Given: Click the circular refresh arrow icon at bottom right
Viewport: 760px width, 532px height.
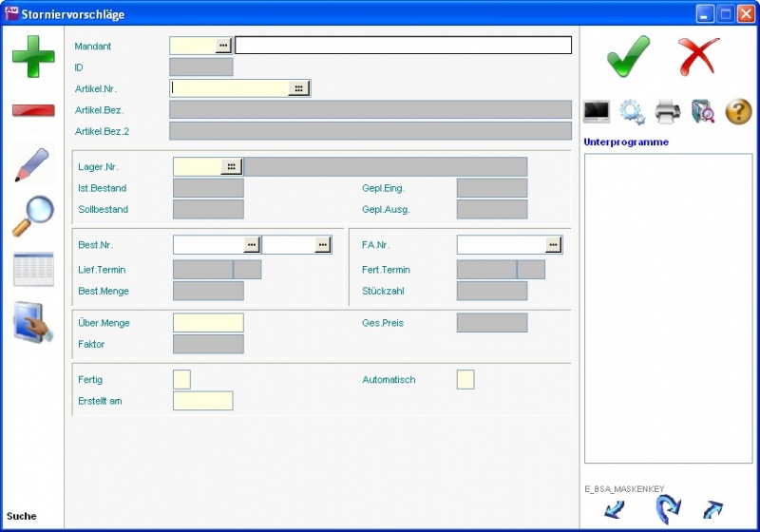Looking at the screenshot, I should click(668, 510).
